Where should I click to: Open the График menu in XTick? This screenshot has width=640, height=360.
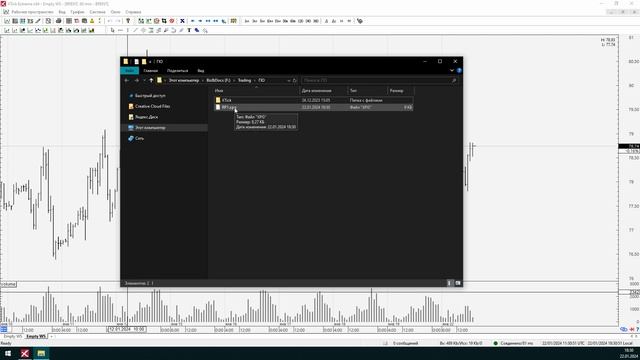(x=77, y=12)
